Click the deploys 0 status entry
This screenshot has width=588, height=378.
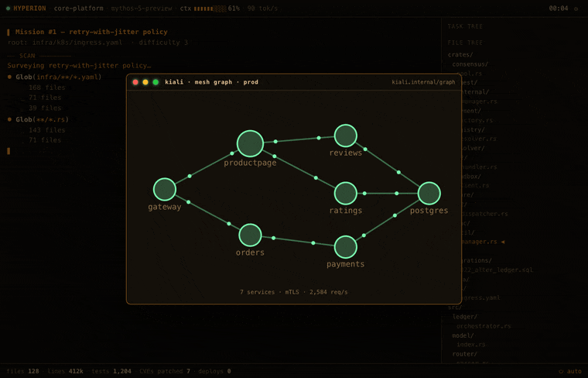[214, 371]
